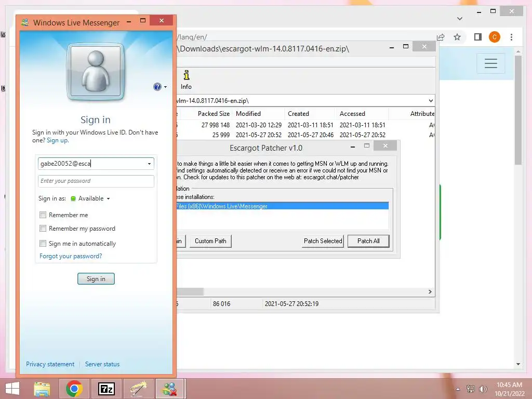Open the Windows Start button
Screen dimensions: 532x399
pyautogui.click(x=12, y=389)
